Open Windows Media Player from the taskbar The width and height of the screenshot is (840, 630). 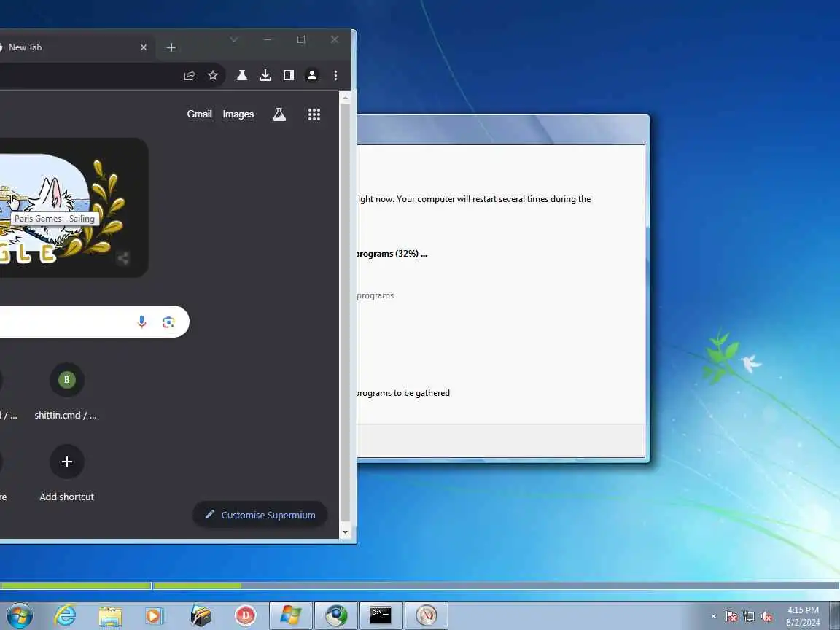[154, 616]
